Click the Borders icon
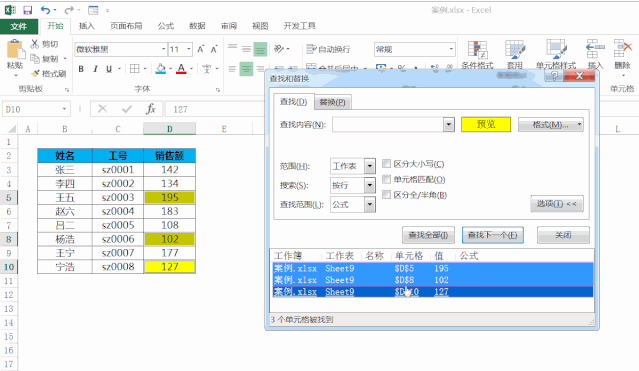The width and height of the screenshot is (639, 371). click(x=134, y=68)
